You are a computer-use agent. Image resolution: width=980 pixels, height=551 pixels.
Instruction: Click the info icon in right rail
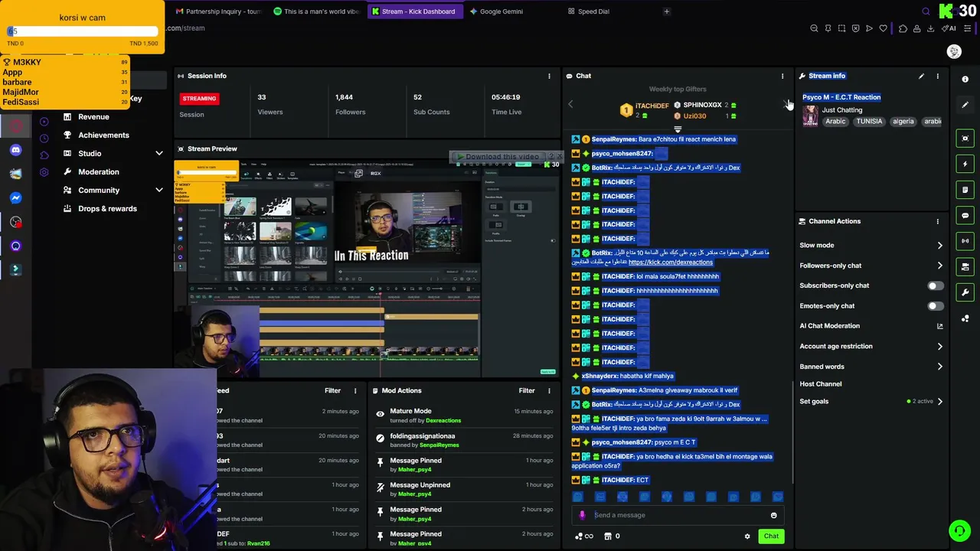tap(965, 80)
